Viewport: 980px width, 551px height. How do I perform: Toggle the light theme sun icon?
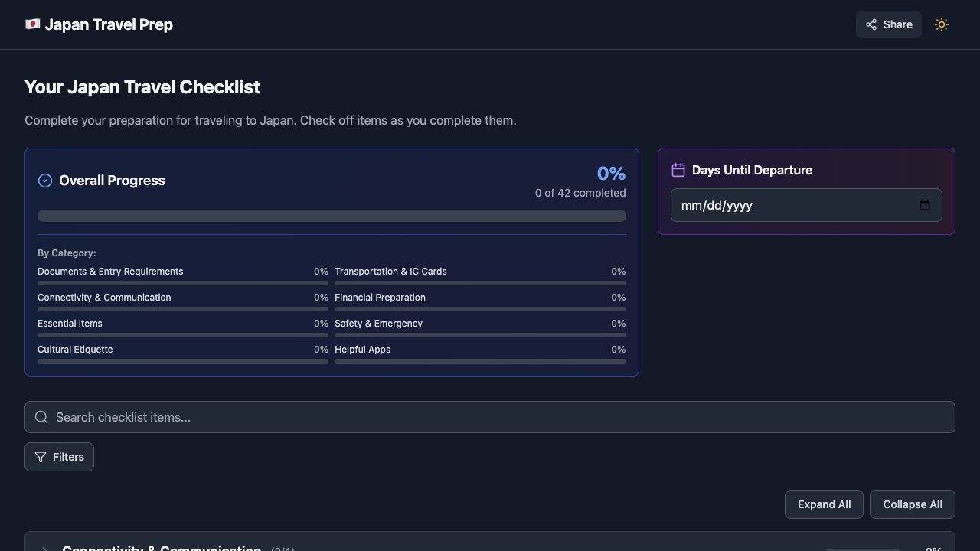click(942, 24)
